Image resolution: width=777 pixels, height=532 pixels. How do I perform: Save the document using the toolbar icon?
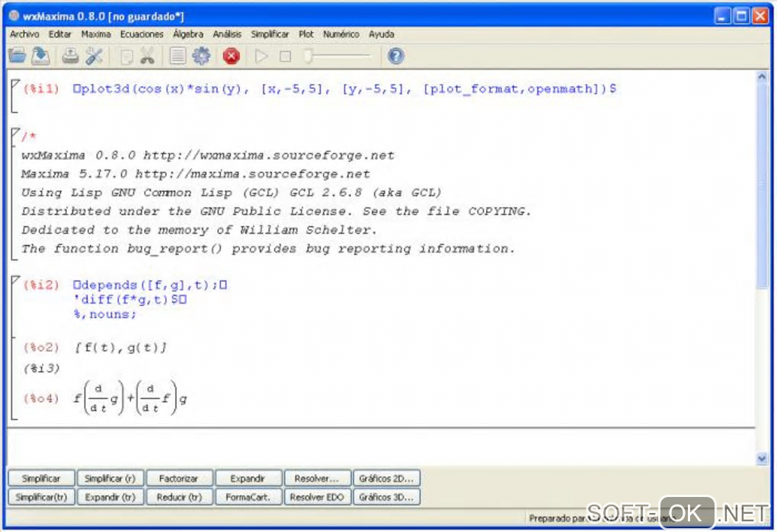[40, 56]
